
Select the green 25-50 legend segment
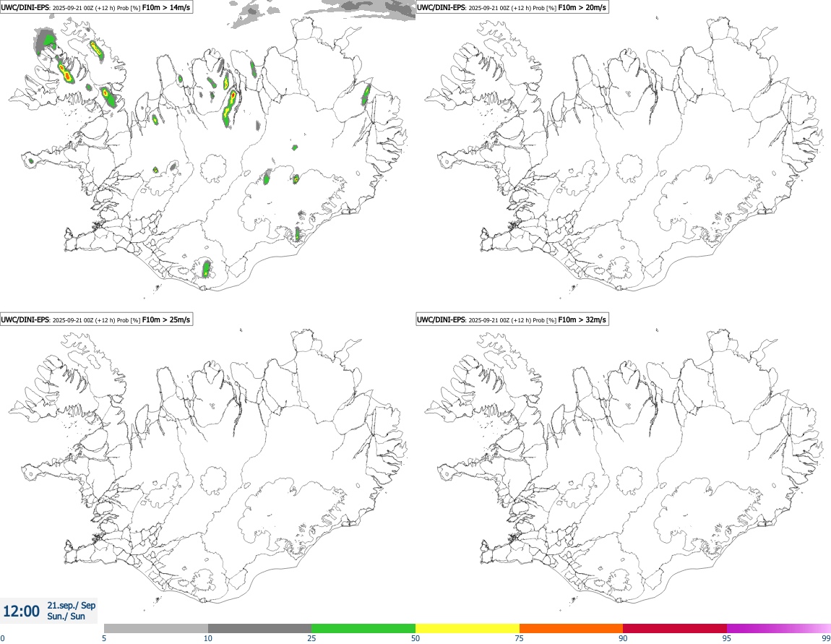click(x=363, y=629)
